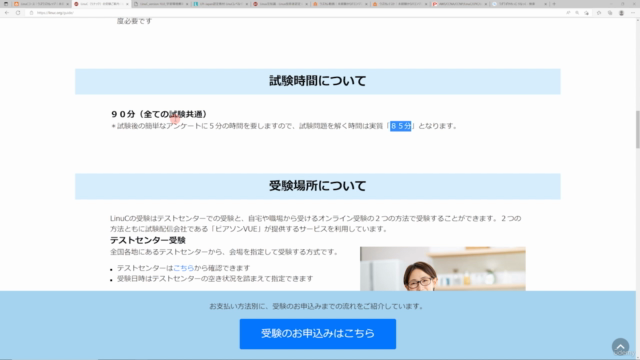This screenshot has width=640, height=360.
Task: Close the active LinuC guide tab
Action: pyautogui.click(x=127, y=4)
